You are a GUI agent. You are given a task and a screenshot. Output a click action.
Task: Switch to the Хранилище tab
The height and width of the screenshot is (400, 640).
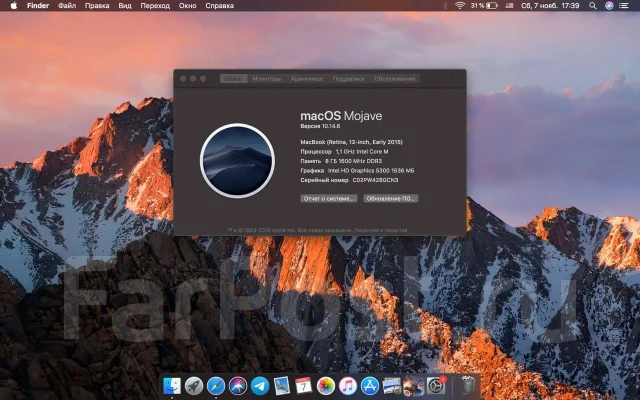coord(307,79)
